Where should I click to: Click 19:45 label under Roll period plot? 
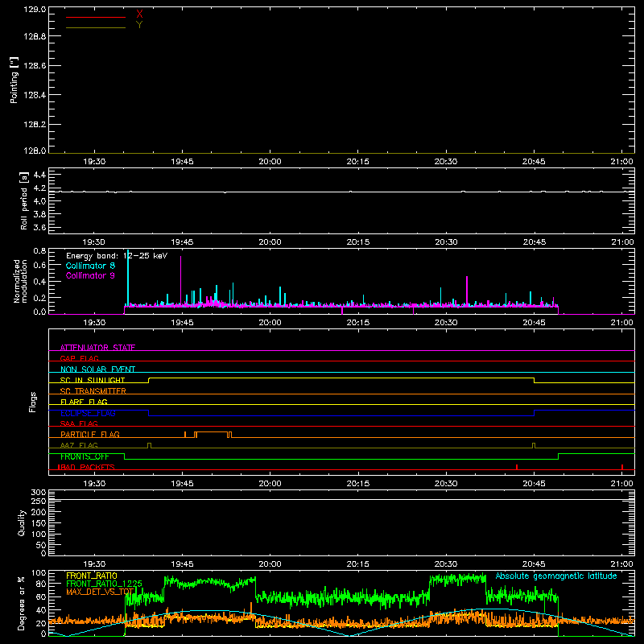coord(183,242)
